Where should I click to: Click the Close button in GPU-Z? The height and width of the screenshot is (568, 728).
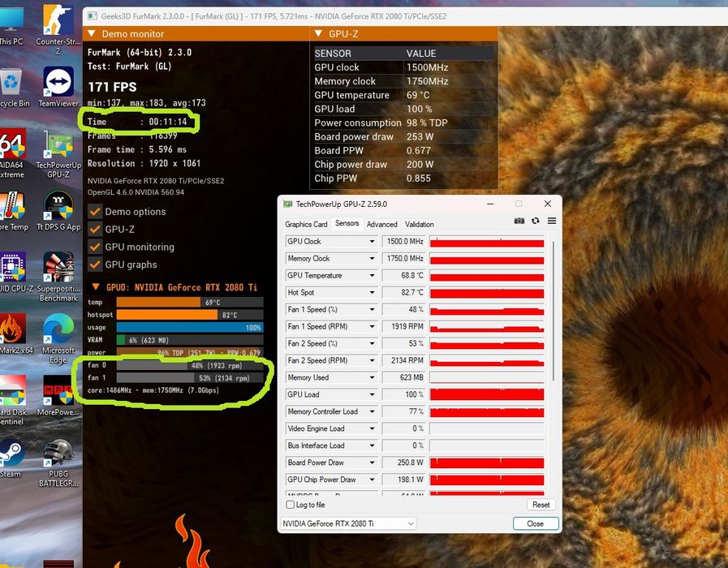coord(536,523)
